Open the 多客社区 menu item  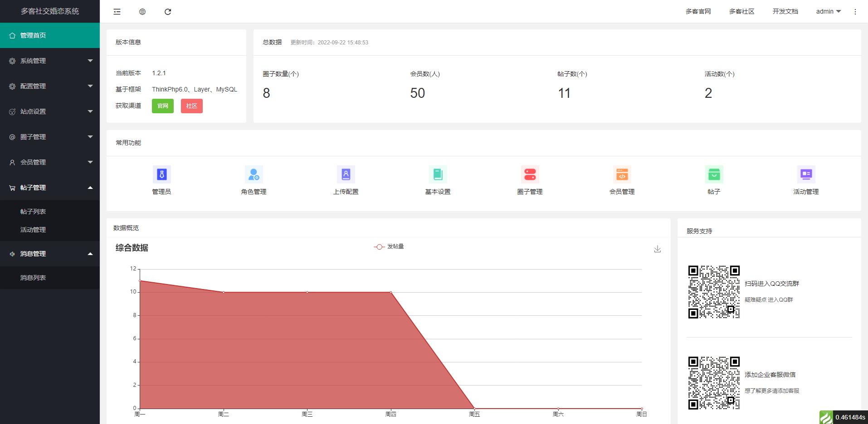tap(741, 11)
